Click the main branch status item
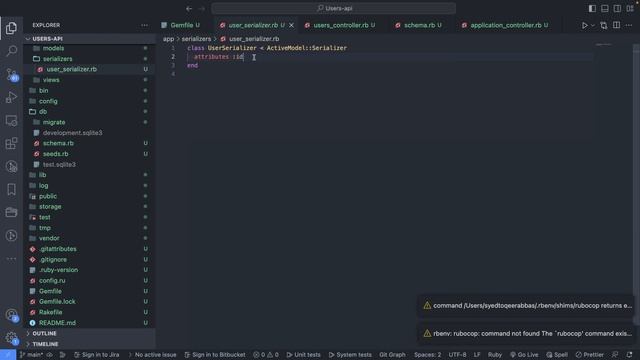This screenshot has height=360, width=640. pos(31,355)
